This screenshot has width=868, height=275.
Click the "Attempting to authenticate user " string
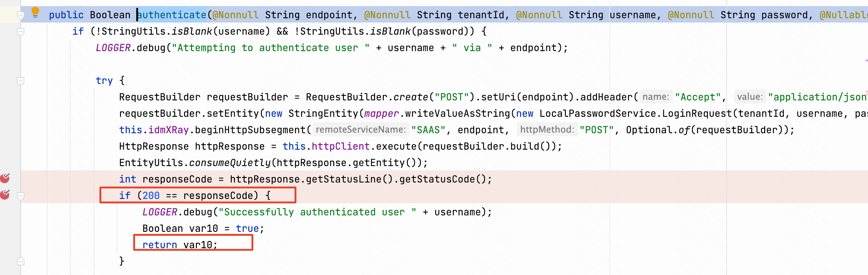271,48
